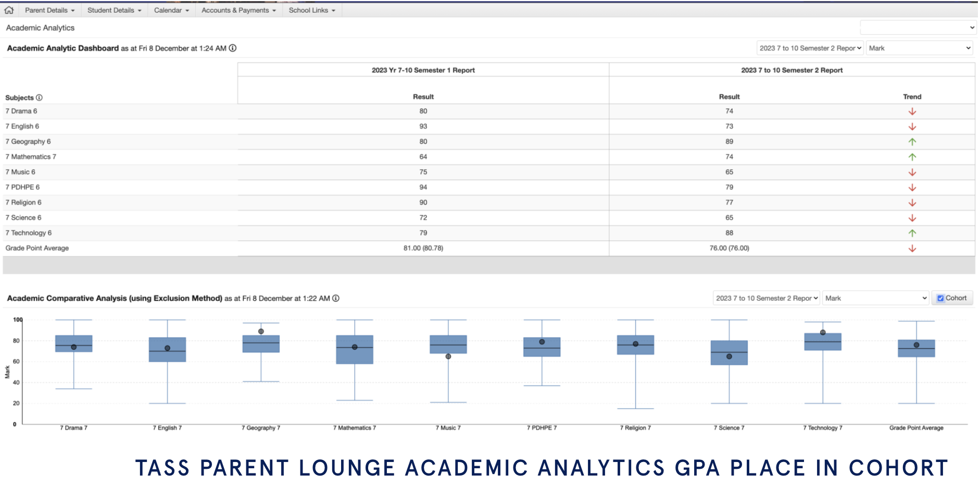This screenshot has height=487, width=980.
Task: Click the student mark dot on Geography boxplot
Action: tap(261, 331)
